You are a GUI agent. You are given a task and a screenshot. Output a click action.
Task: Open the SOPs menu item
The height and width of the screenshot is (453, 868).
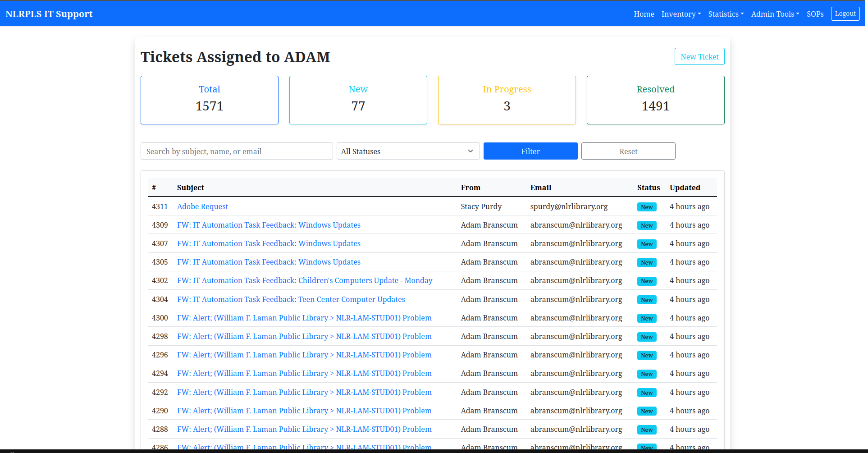coord(815,14)
